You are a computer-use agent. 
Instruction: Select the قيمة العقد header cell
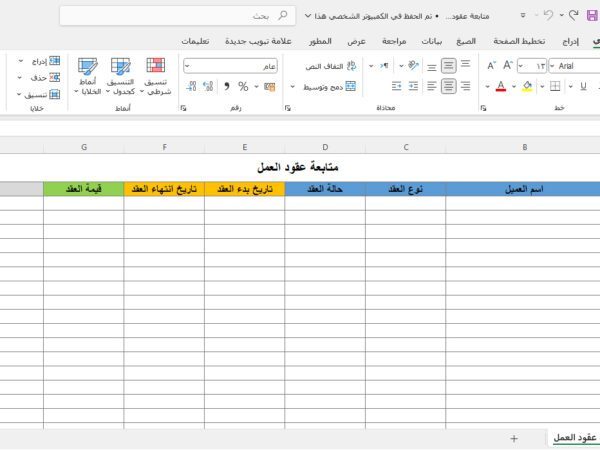click(84, 189)
